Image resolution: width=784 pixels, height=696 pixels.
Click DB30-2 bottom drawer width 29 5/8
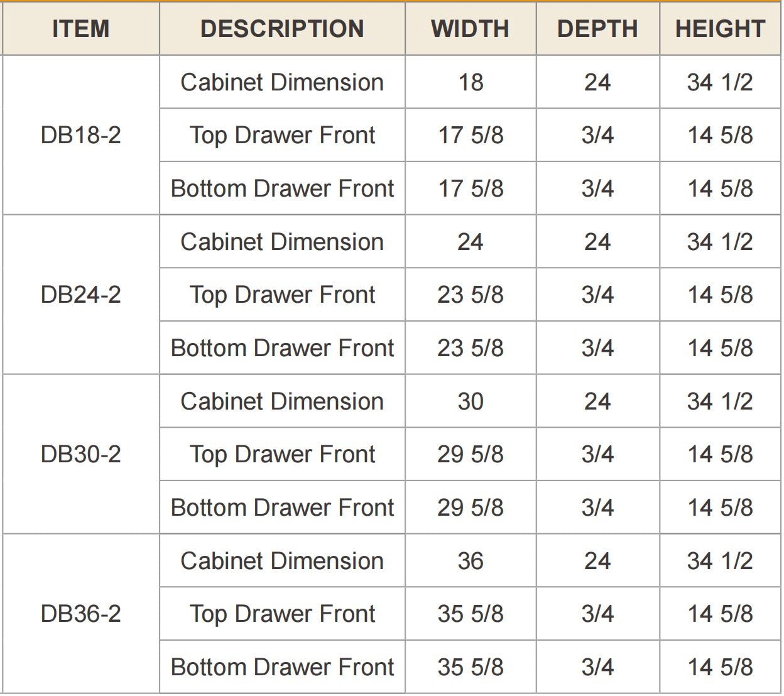tap(471, 508)
